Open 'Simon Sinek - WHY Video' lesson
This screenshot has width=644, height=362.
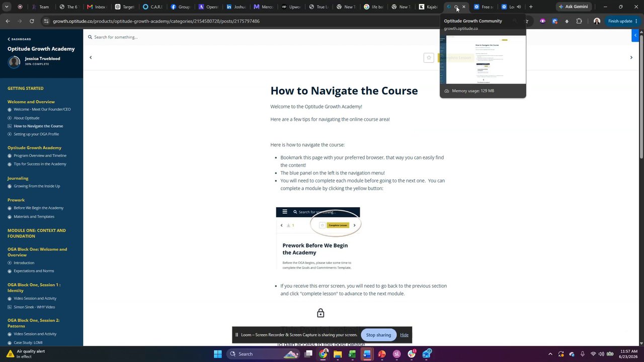(34, 307)
